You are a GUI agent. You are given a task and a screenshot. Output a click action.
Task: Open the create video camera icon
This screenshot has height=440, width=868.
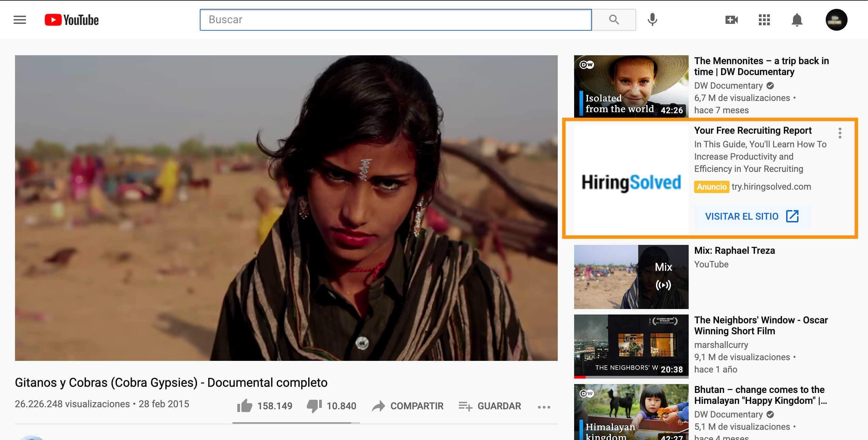pyautogui.click(x=732, y=20)
